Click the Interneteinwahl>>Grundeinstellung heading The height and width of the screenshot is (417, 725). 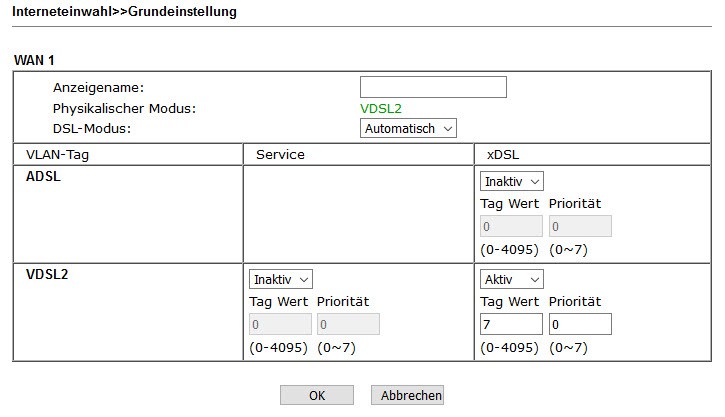124,12
